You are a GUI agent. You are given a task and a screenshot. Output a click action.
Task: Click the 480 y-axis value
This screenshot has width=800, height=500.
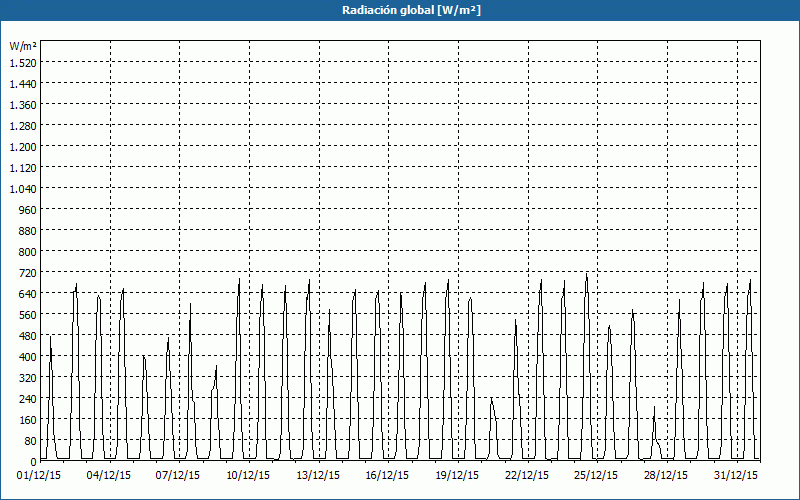pyautogui.click(x=28, y=336)
